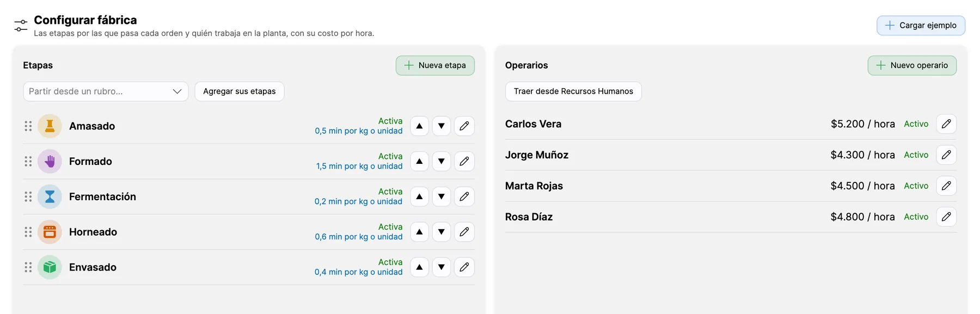Viewport: 980px width, 314px height.
Task: Click the Formado stage hand icon
Action: [x=50, y=162]
